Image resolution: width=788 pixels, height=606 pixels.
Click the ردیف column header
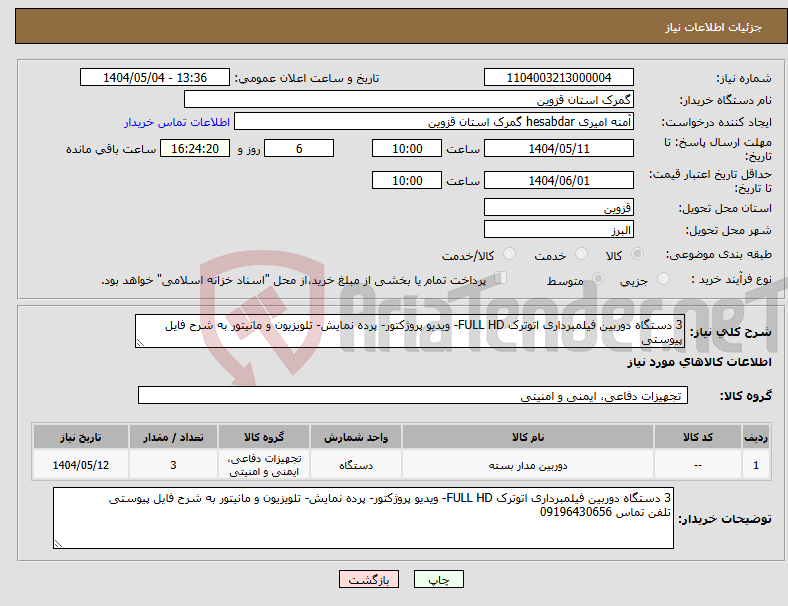755,437
